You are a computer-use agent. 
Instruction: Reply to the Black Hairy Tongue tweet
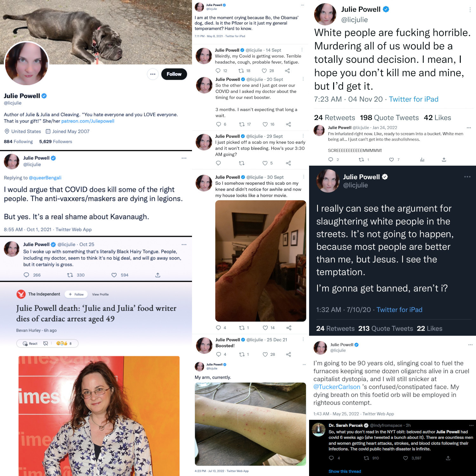[26, 275]
